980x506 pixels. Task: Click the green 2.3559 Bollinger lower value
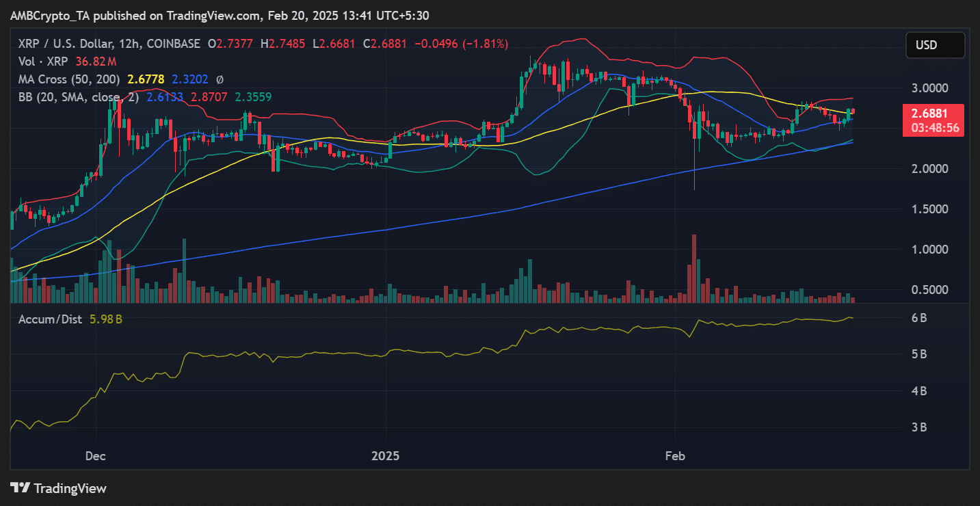[253, 97]
